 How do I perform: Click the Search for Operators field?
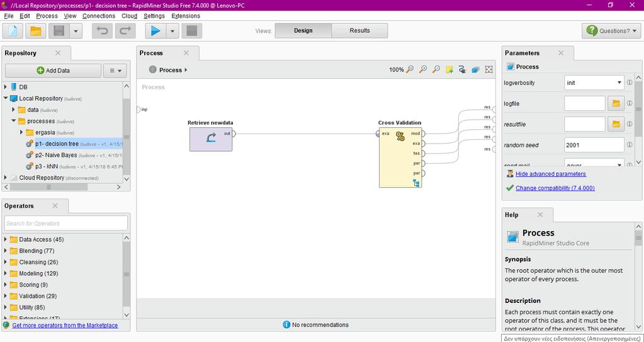[x=66, y=223]
